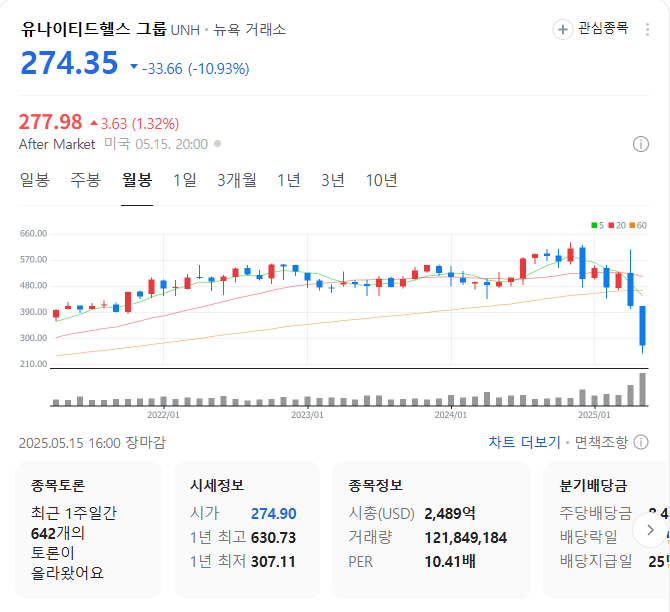
Task: Open the 종목정보 stock info card
Action: pyautogui.click(x=431, y=530)
